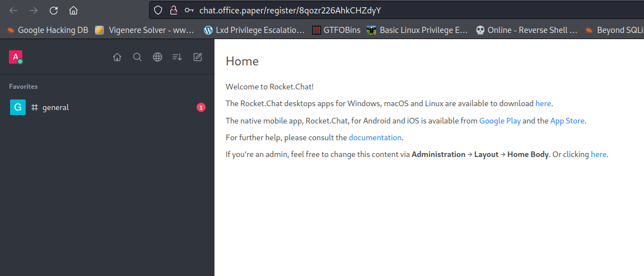
Task: Click the general channel unread badge
Action: point(201,107)
